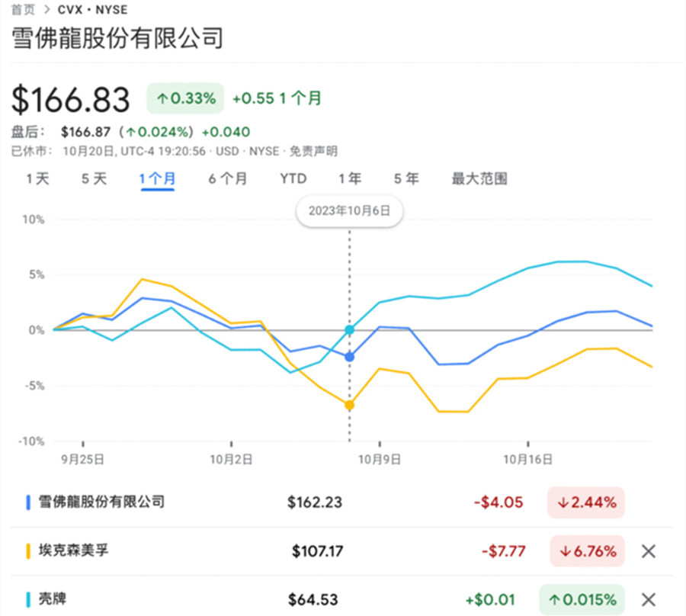The width and height of the screenshot is (686, 616).
Task: Click the blue color swatch beside 雪佛龍
Action: (28, 502)
